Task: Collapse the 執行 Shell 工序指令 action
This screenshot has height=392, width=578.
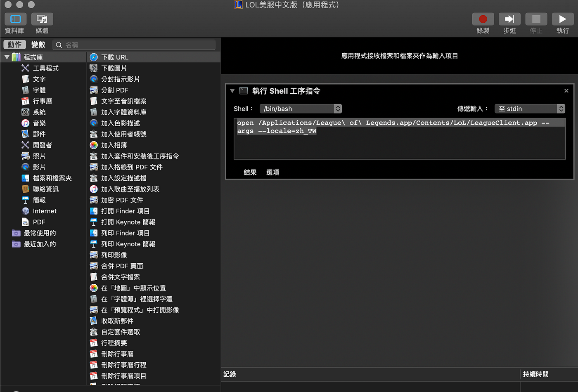Action: click(232, 91)
